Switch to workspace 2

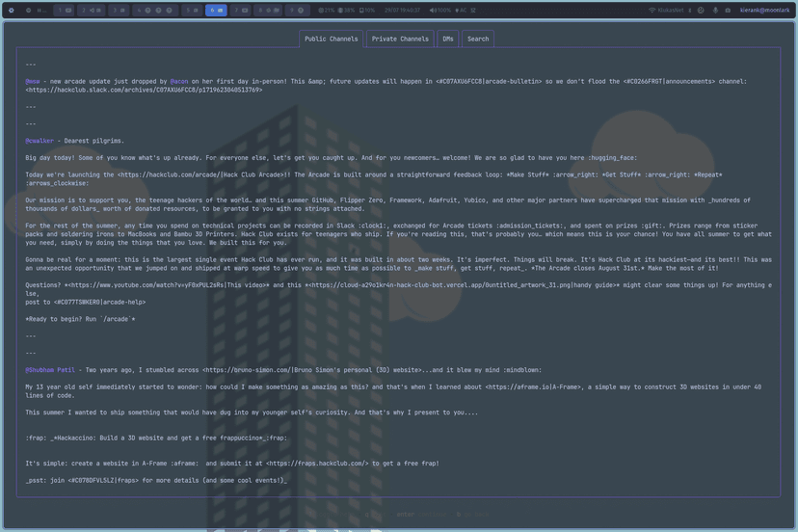point(92,11)
